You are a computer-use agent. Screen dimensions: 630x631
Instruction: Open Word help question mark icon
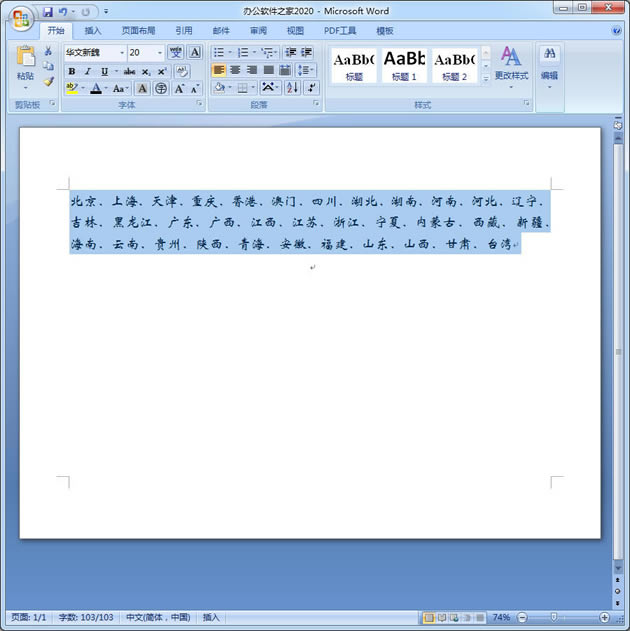[616, 31]
